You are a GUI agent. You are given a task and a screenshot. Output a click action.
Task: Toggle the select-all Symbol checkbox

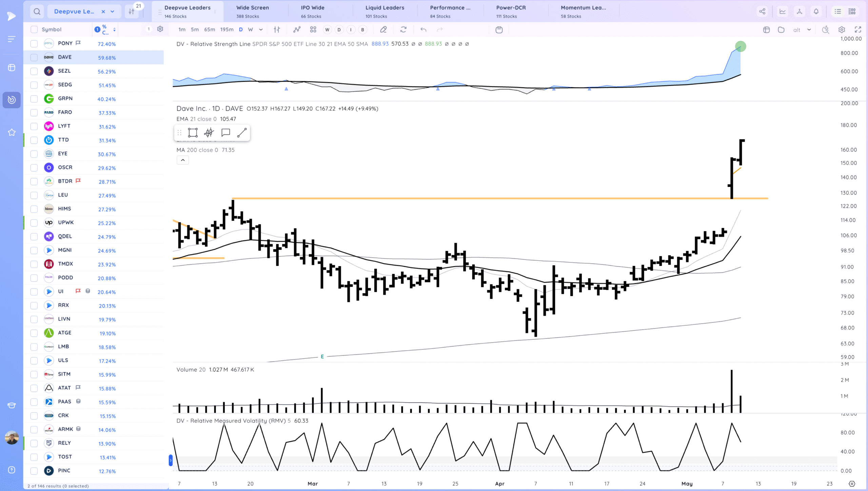tap(34, 30)
